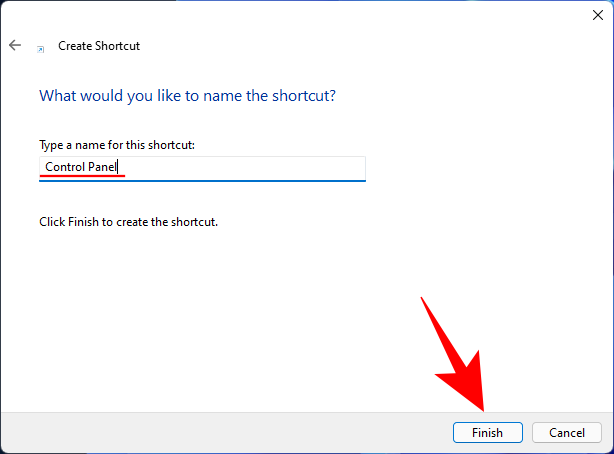Go back with the back arrow
Screen dimensions: 614x454
click(15, 45)
